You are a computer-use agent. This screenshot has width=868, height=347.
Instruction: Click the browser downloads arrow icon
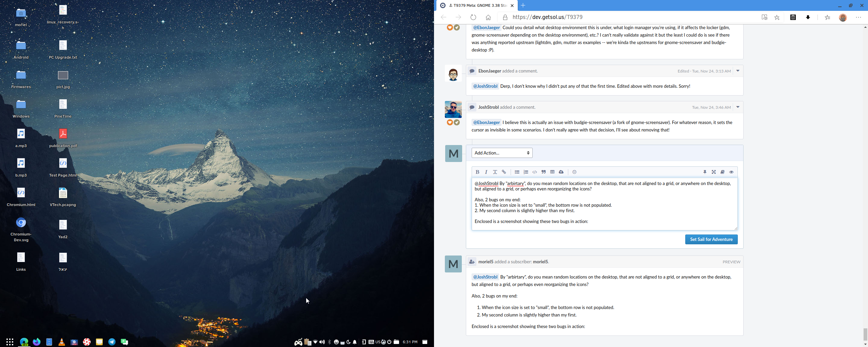[x=808, y=17]
